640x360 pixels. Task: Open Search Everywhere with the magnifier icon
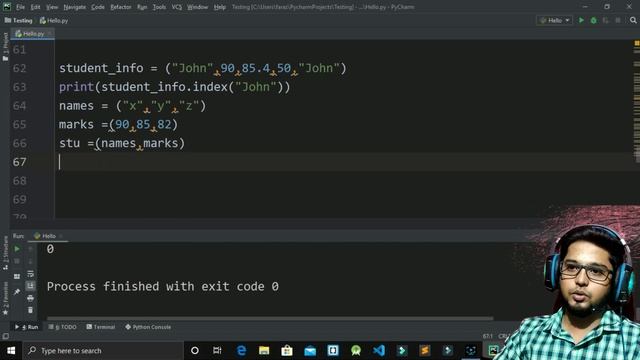coord(633,20)
